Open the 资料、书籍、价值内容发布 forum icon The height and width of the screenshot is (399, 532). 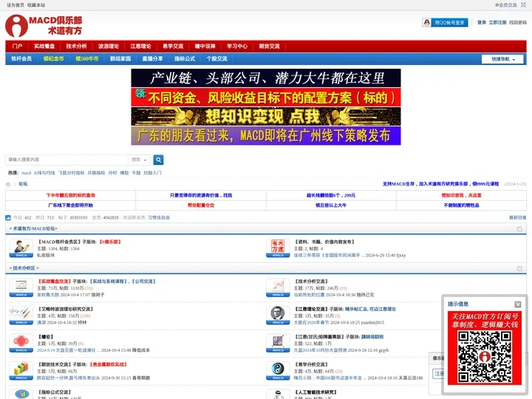point(278,248)
